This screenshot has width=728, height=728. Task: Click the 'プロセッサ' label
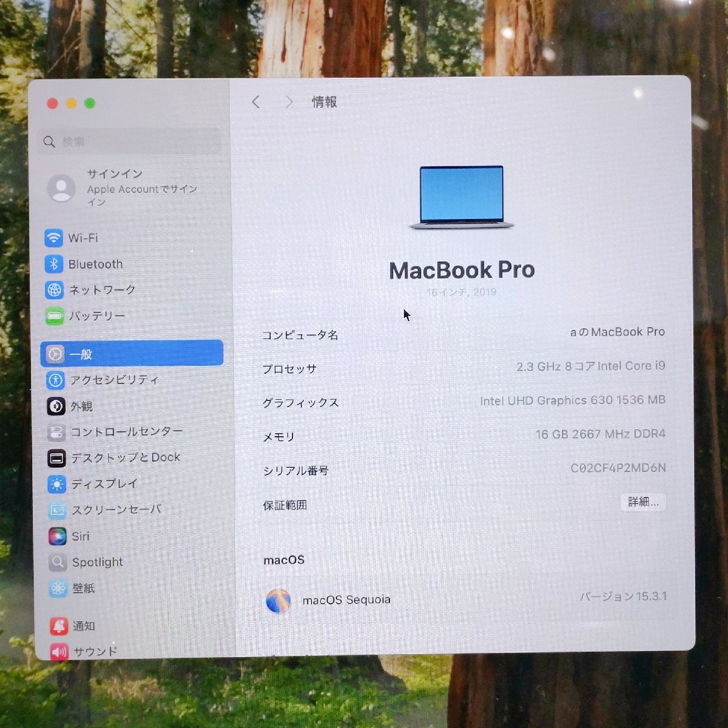tap(289, 369)
